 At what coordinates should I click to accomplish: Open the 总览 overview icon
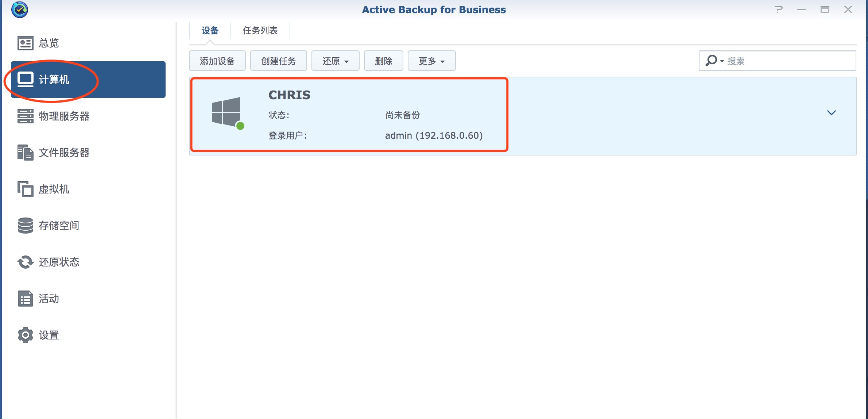tap(26, 43)
